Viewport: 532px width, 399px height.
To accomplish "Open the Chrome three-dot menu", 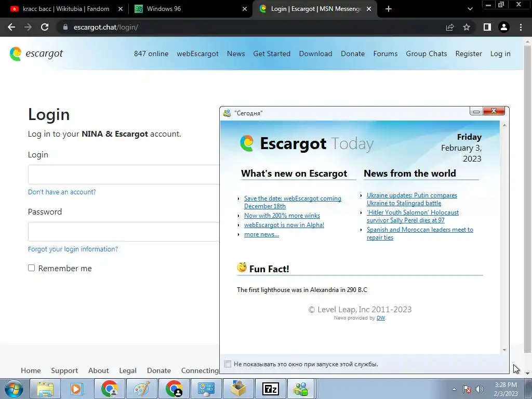I will [521, 27].
